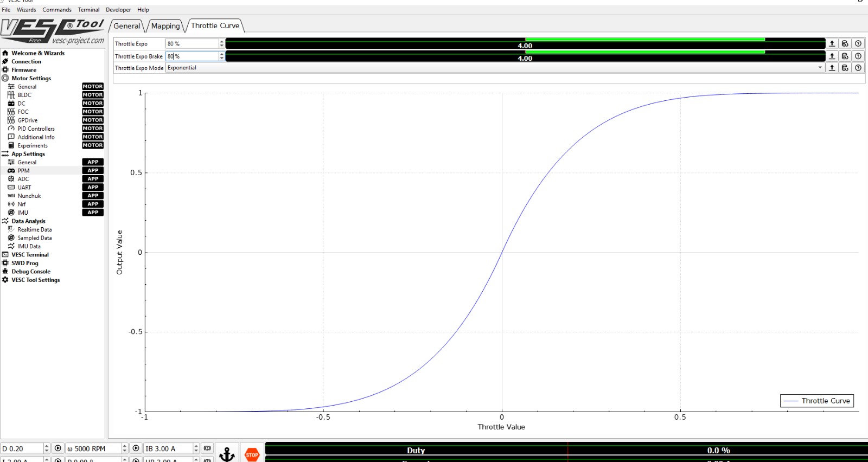Open Realtime Data in the sidebar

(34, 229)
